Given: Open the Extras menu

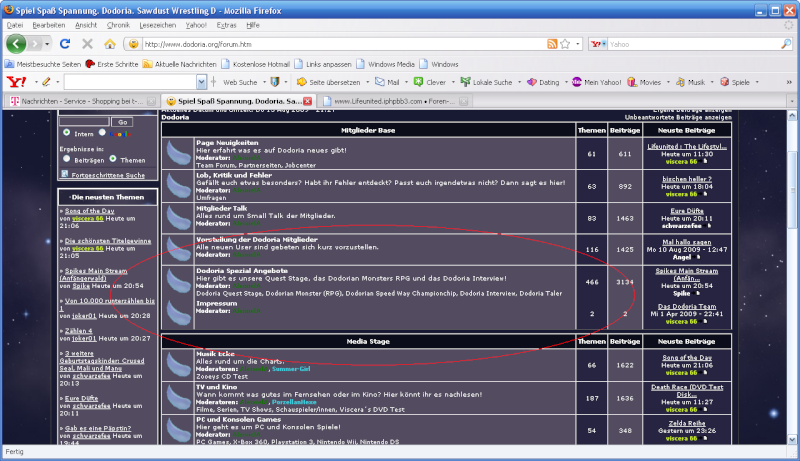Looking at the screenshot, I should pos(226,25).
